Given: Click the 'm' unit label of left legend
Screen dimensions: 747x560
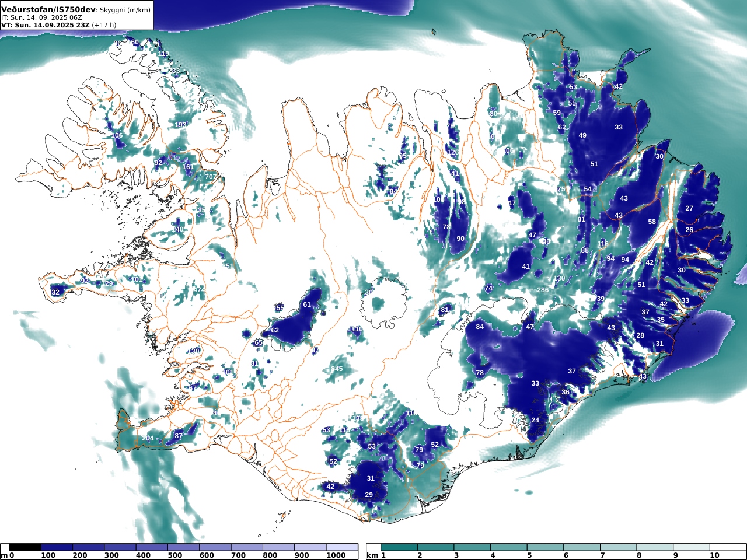Looking at the screenshot, I should pos(4,555).
